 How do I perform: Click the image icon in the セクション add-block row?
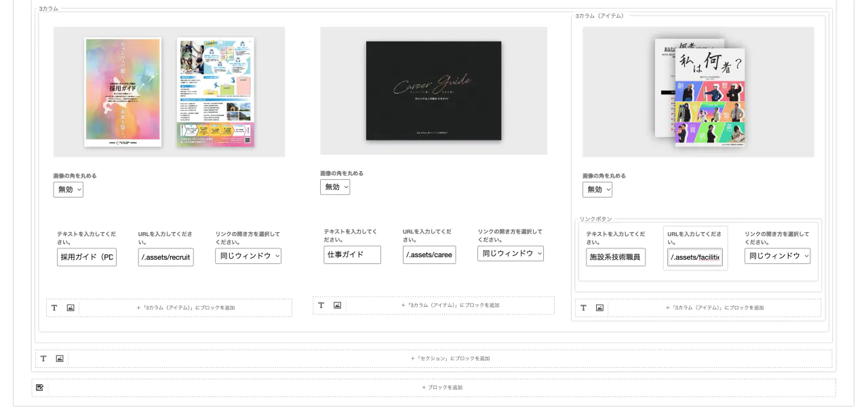coord(60,358)
